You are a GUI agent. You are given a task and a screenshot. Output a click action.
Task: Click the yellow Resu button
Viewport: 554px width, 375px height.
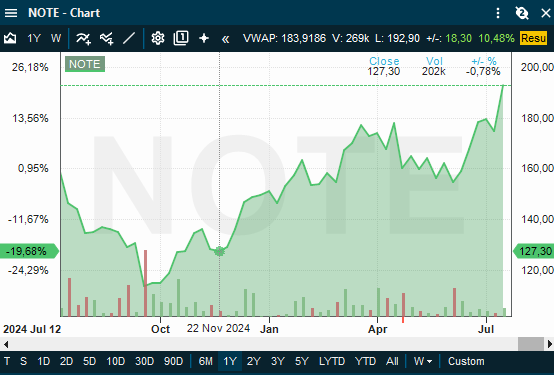tap(533, 38)
